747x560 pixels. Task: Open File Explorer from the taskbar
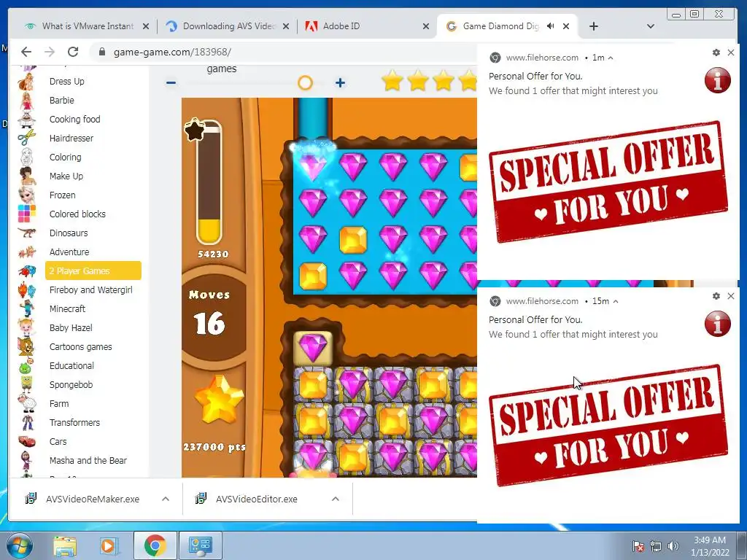(x=65, y=545)
